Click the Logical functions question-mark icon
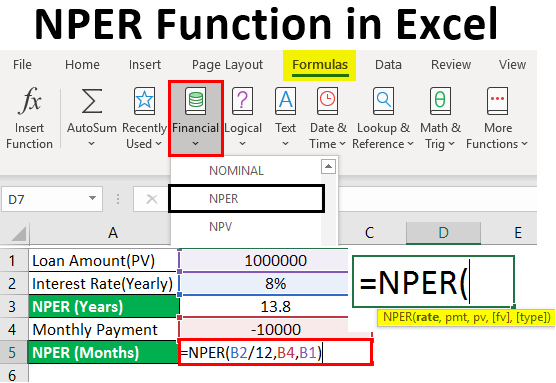The image size is (556, 383). (243, 101)
